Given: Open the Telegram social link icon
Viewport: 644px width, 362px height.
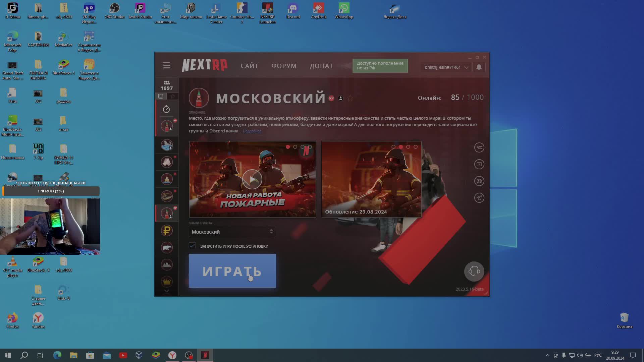Looking at the screenshot, I should click(479, 198).
